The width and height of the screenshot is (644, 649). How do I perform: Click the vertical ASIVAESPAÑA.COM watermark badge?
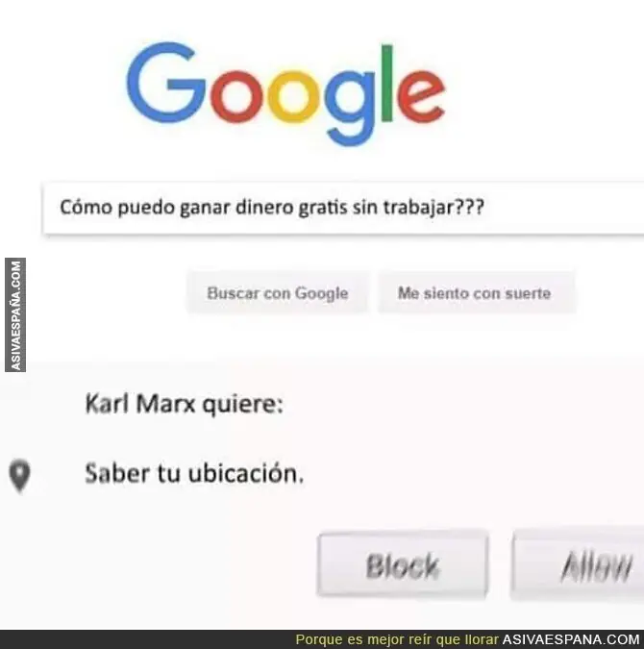point(15,315)
